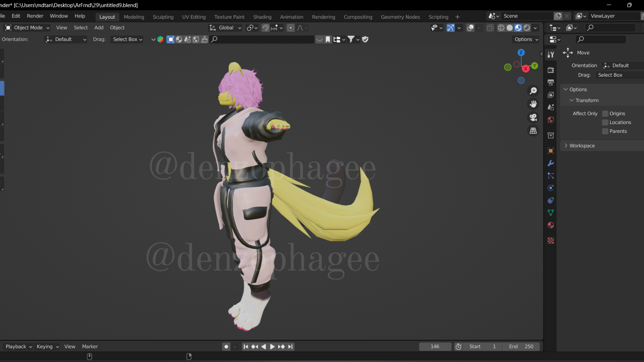Open the Keying popover
Viewport: 644px width, 362px height.
(x=48, y=347)
